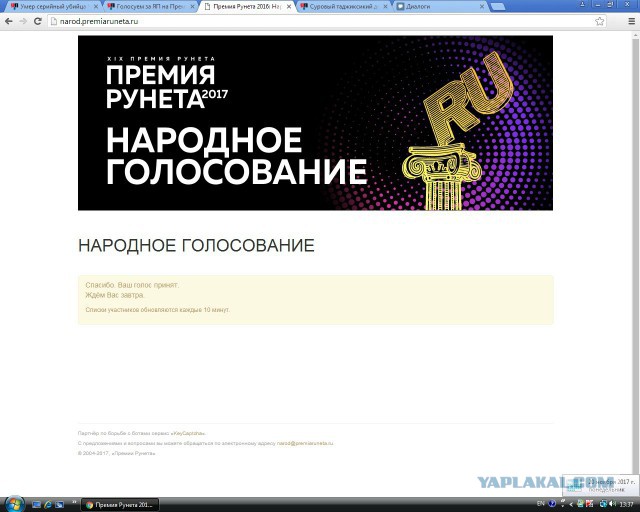The width and height of the screenshot is (640, 512).
Task: Click the address bar showing narod.premiaruneta.ru
Action: (327, 21)
